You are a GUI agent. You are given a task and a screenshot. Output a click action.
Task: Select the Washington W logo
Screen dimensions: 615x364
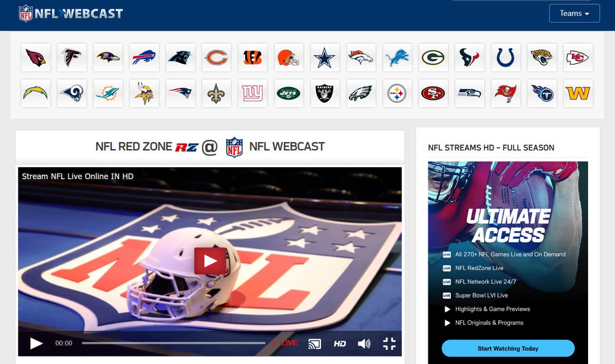click(578, 93)
